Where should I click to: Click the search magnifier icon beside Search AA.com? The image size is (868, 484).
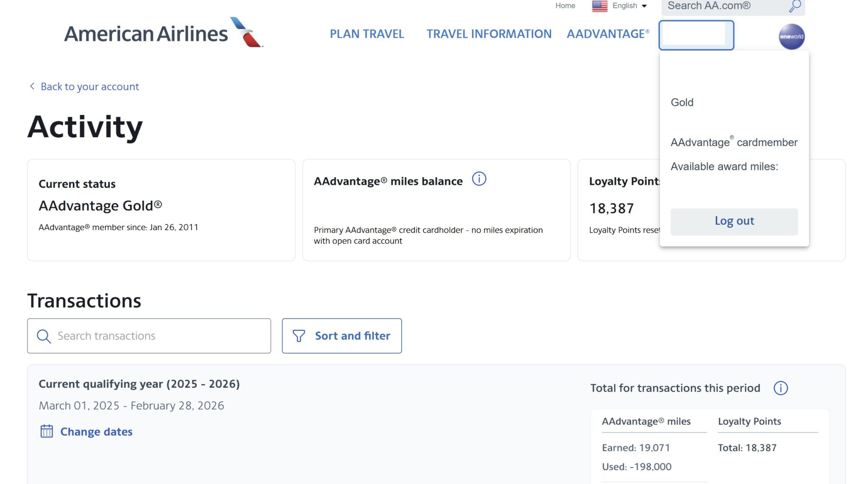click(x=795, y=6)
